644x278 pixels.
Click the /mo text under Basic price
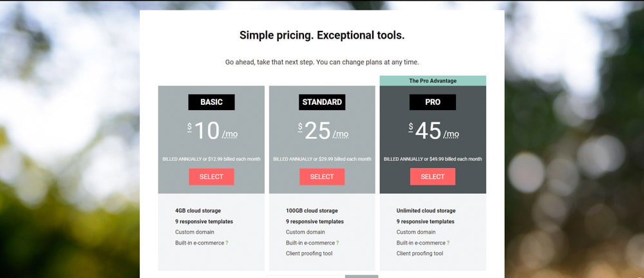click(x=230, y=134)
